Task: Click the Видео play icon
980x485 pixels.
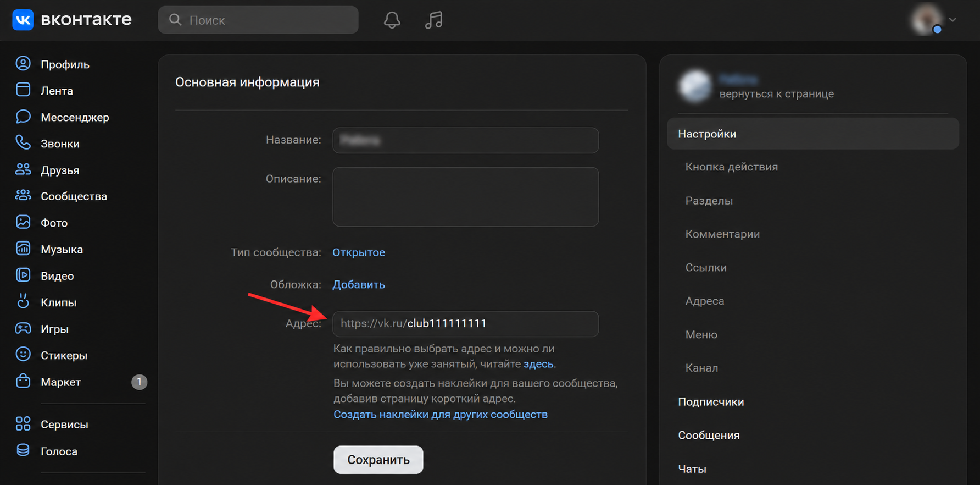Action: (x=23, y=275)
